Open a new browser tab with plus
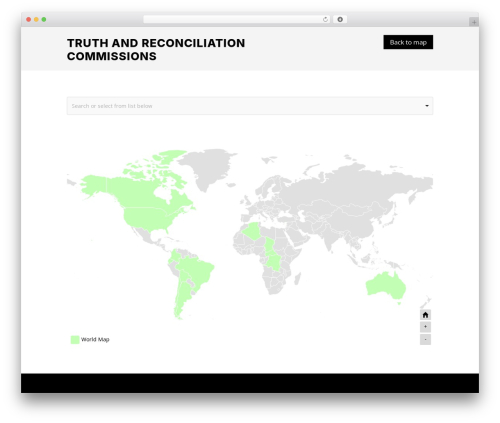The image size is (500, 423). 474,22
